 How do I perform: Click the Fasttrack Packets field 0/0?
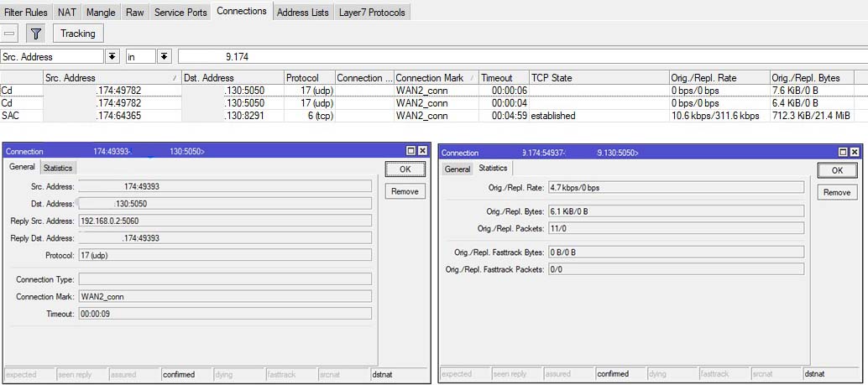point(676,269)
